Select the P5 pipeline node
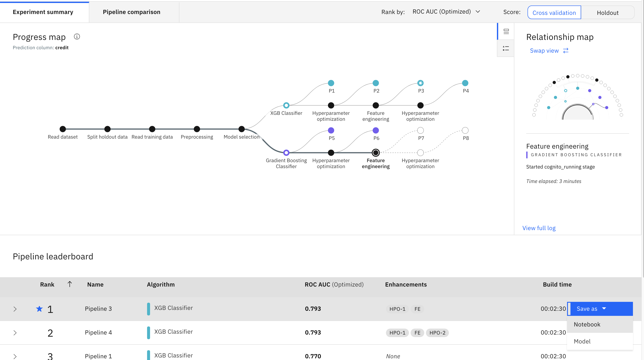Viewport: 644px width, 360px height. 331,130
